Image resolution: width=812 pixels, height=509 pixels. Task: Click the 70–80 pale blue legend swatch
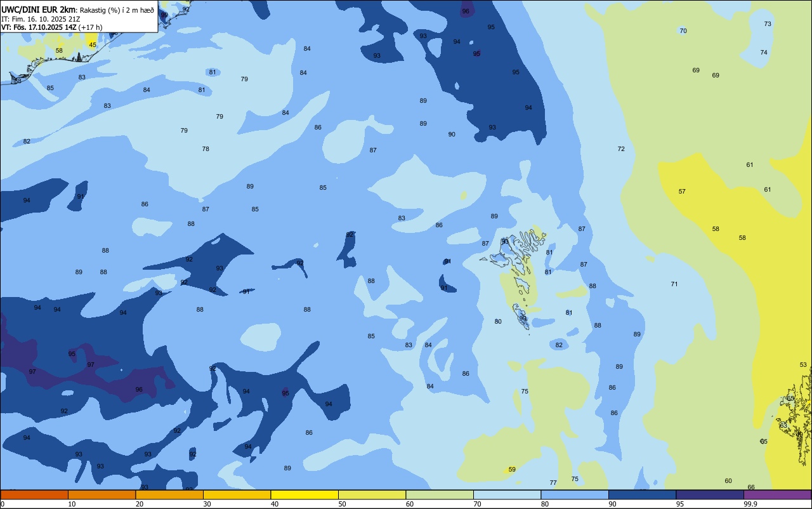pyautogui.click(x=507, y=494)
